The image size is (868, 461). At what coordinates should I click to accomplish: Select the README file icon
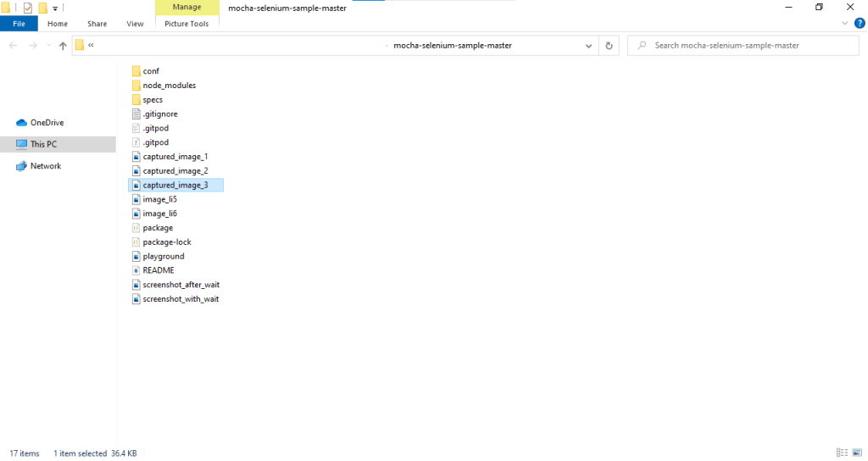coord(136,270)
